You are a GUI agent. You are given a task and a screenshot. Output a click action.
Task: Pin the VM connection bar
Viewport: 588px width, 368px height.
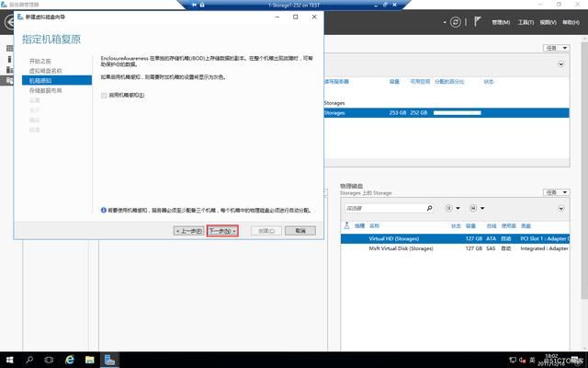pos(194,5)
